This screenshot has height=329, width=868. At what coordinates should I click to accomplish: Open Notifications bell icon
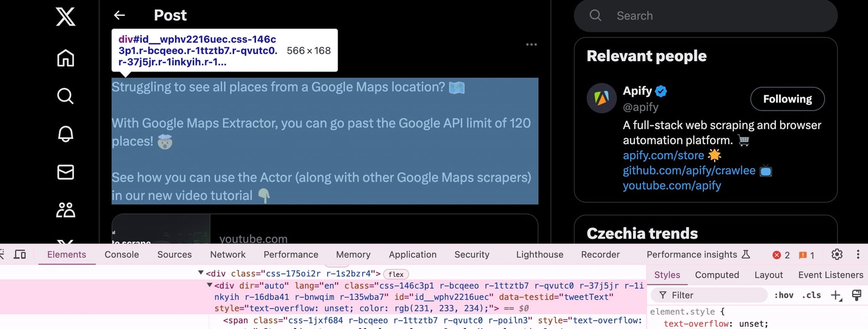pos(66,134)
